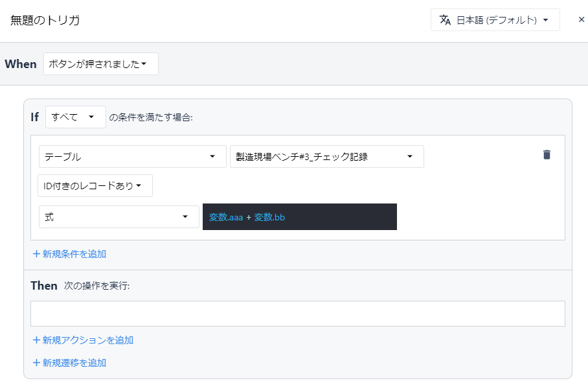Viewport: 588px width, 383px height.
Task: Click 新規条件を追加 link
Action: pos(70,254)
